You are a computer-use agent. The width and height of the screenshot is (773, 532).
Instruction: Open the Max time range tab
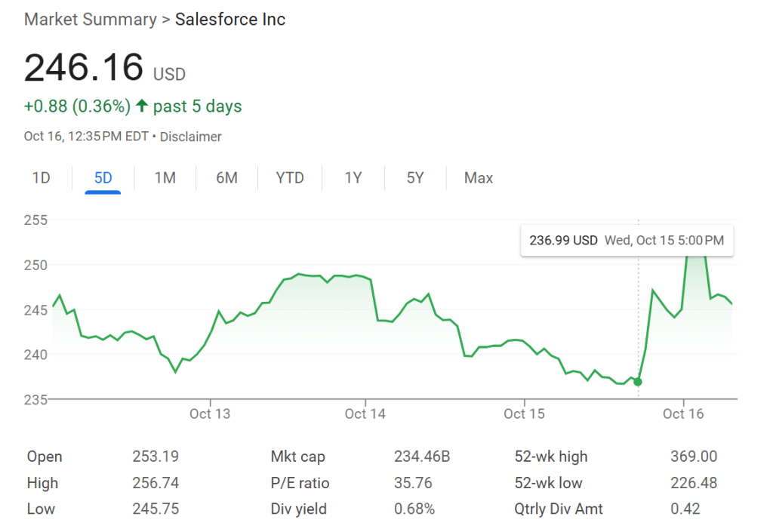(479, 178)
